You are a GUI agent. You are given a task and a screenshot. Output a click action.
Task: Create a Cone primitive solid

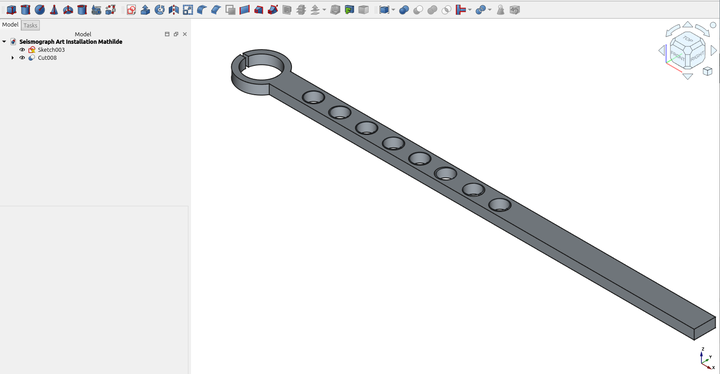[54, 10]
